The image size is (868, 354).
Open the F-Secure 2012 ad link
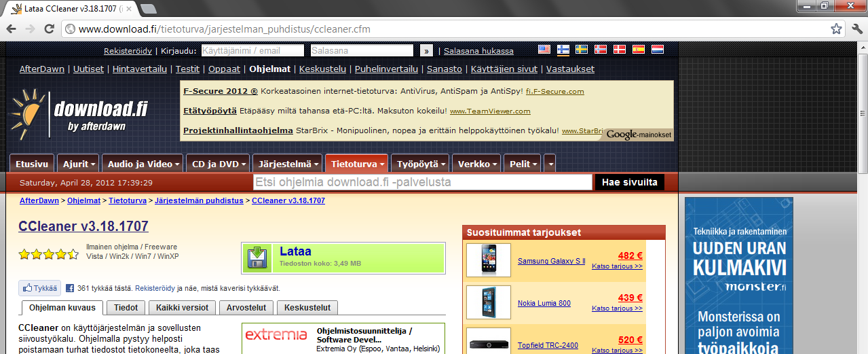coord(221,91)
